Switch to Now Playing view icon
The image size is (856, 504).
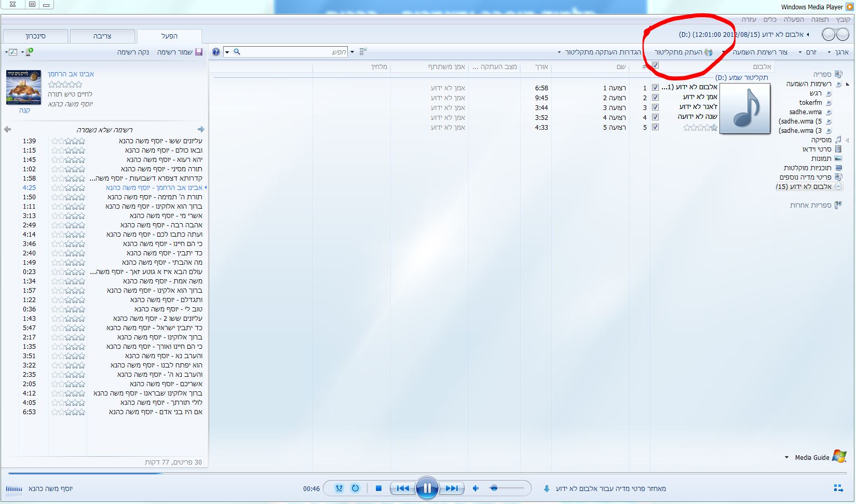[838, 488]
